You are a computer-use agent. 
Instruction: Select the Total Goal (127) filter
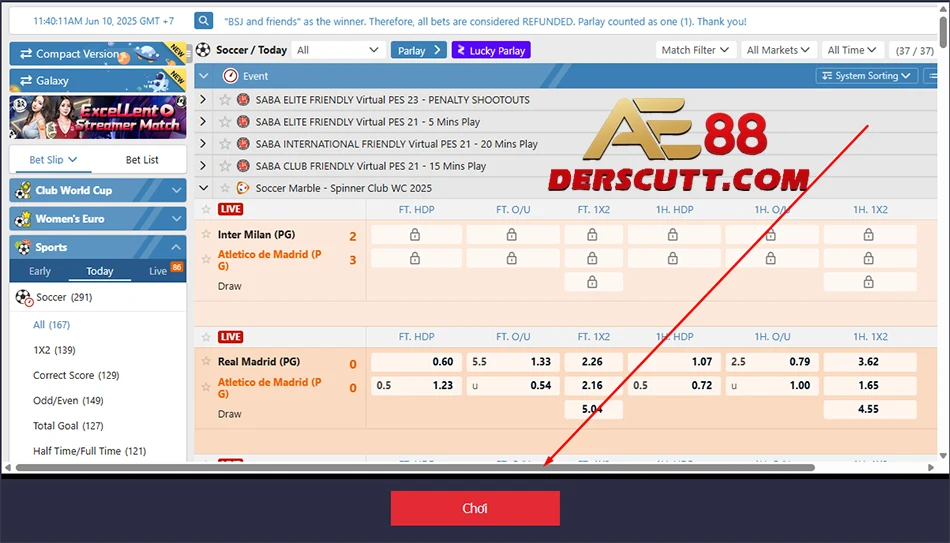tap(68, 426)
